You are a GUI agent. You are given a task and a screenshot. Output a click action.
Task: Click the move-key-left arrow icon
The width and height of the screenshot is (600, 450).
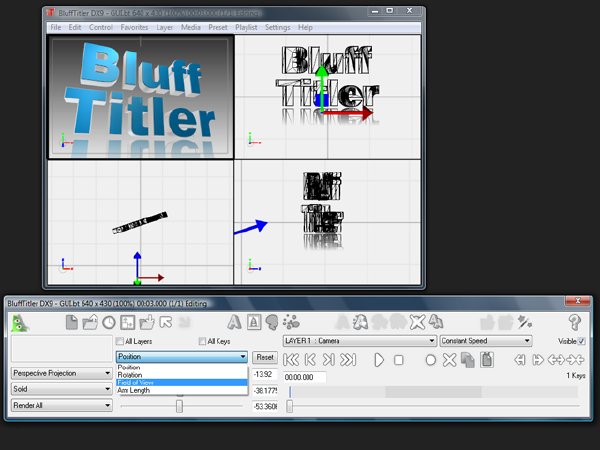point(519,360)
